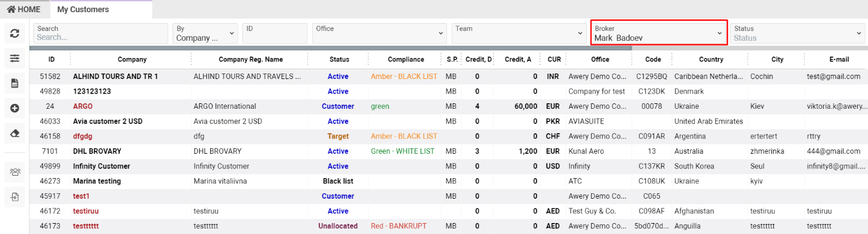Open the group of people icon
The width and height of the screenshot is (868, 234).
[x=15, y=172]
